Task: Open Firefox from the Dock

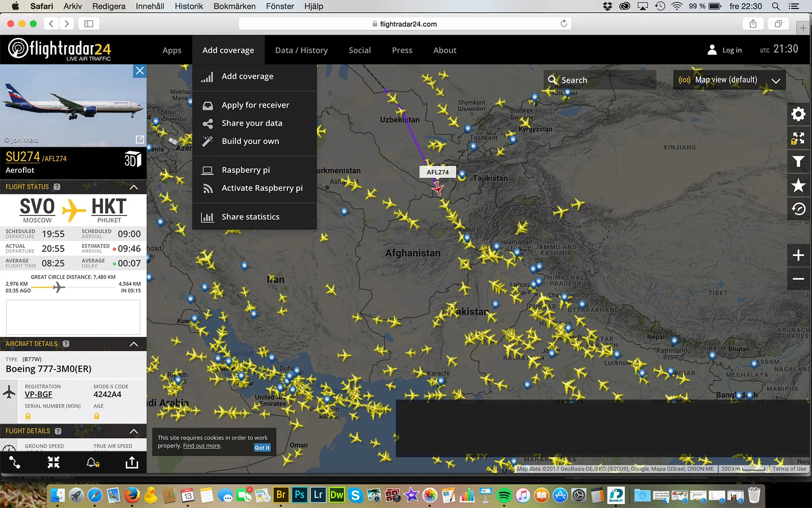Action: 132,495
